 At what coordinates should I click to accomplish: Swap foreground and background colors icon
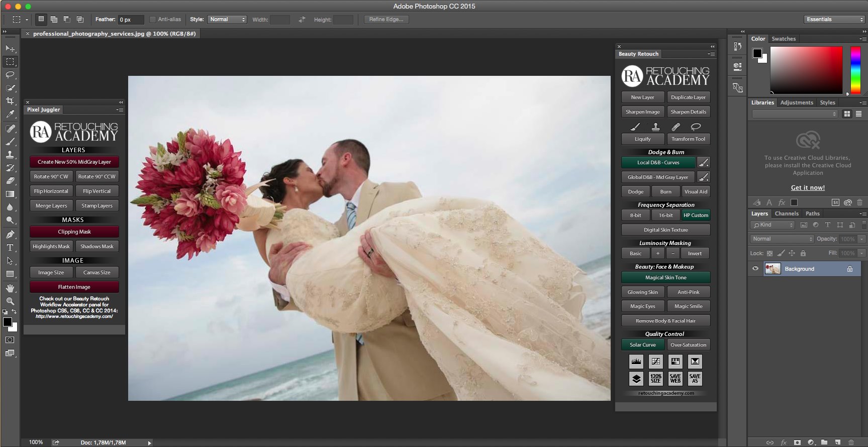[14, 311]
